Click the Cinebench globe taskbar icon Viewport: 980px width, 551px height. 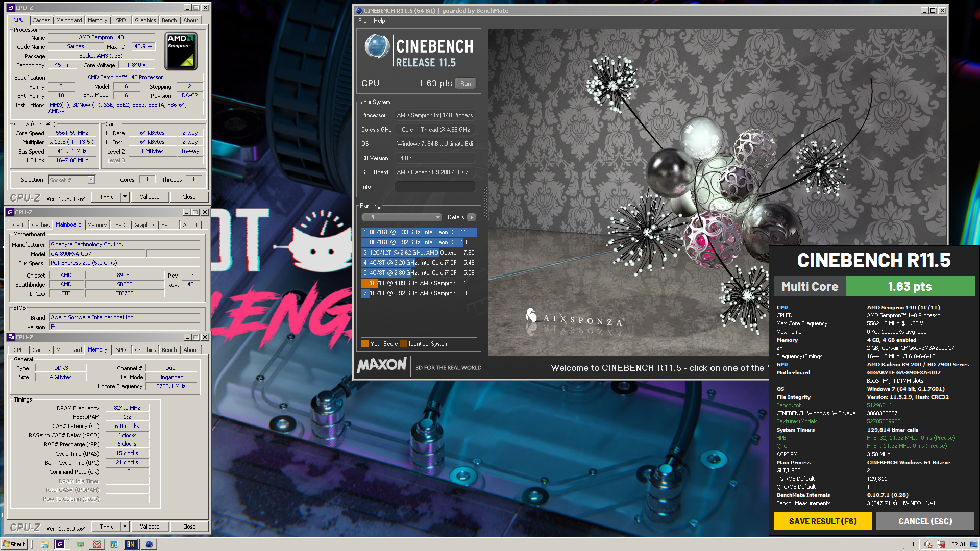[149, 544]
